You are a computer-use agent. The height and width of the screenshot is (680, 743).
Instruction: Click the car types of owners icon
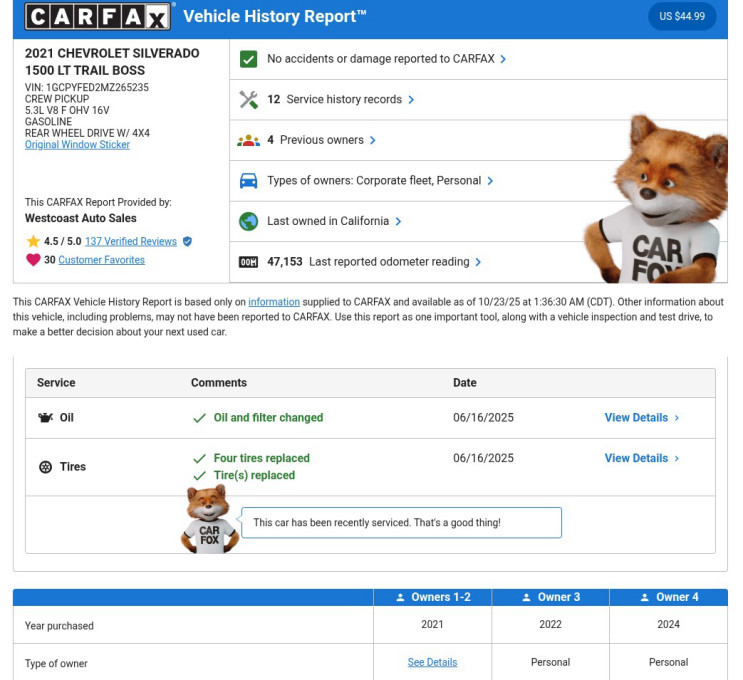tap(249, 181)
